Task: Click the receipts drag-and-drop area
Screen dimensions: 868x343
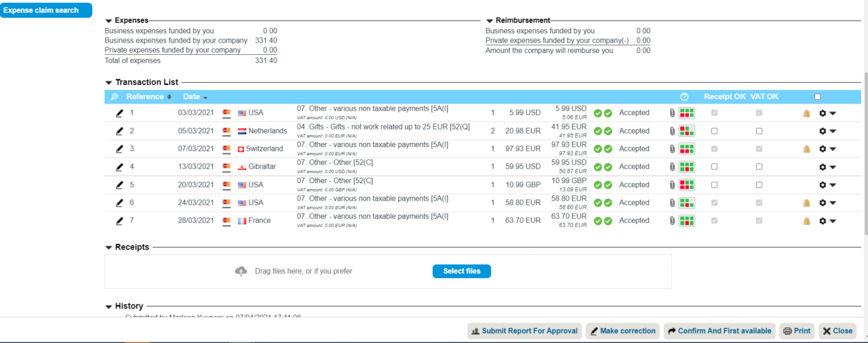Action: (x=388, y=271)
